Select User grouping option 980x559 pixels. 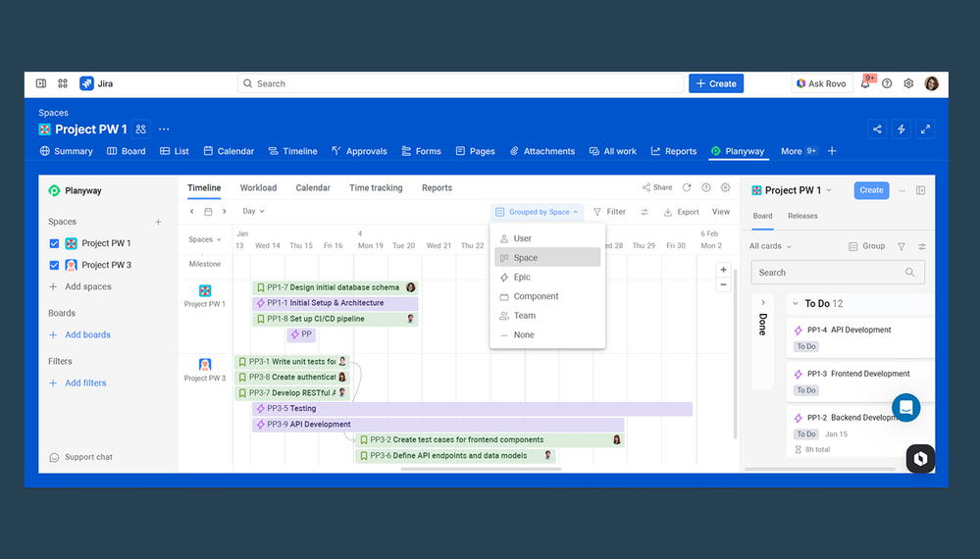click(x=547, y=238)
